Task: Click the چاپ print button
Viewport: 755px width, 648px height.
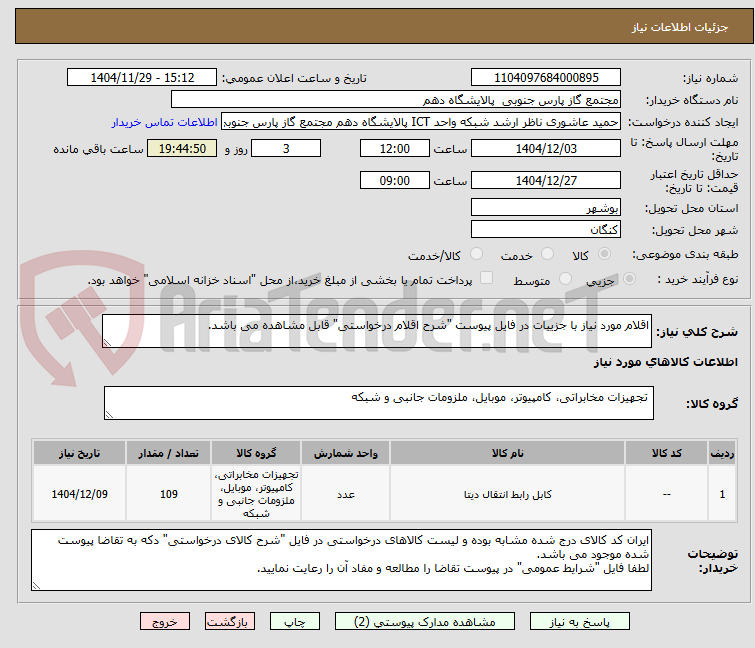Action: [x=294, y=621]
